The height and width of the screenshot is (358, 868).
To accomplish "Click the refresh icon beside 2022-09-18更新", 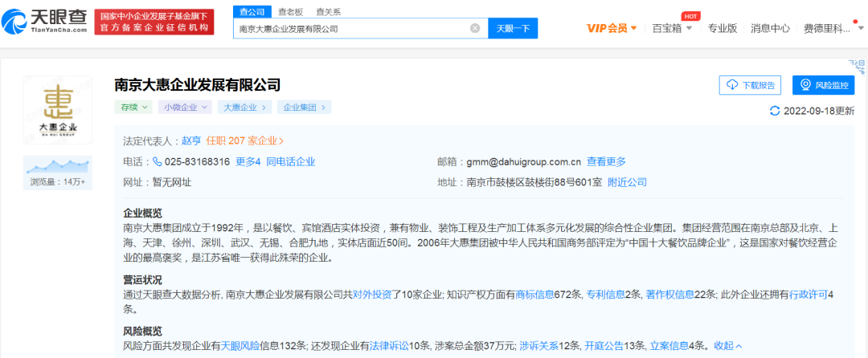I will [x=775, y=111].
